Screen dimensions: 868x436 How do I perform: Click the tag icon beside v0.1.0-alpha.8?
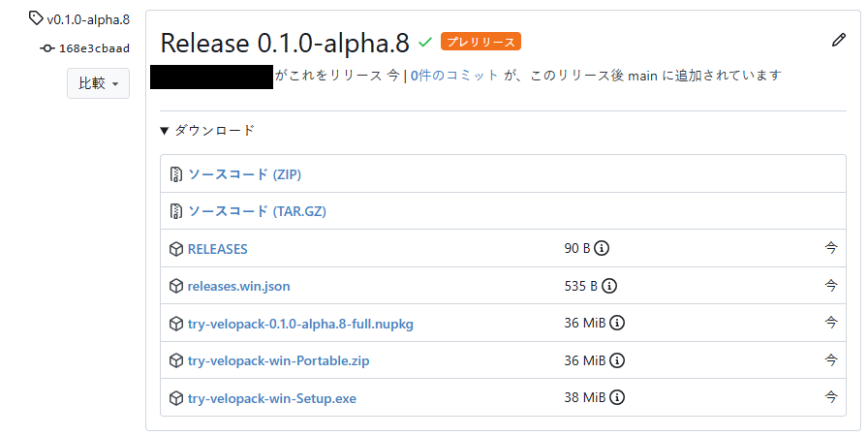pyautogui.click(x=36, y=18)
